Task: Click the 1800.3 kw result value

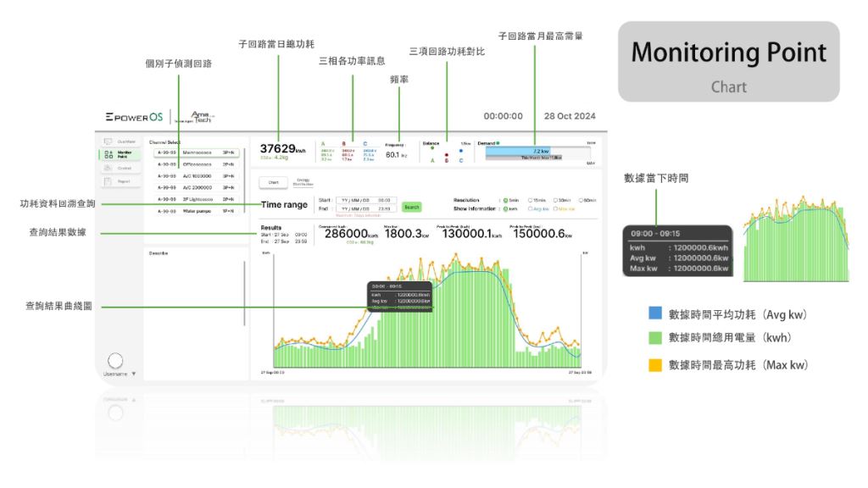Action: [407, 234]
